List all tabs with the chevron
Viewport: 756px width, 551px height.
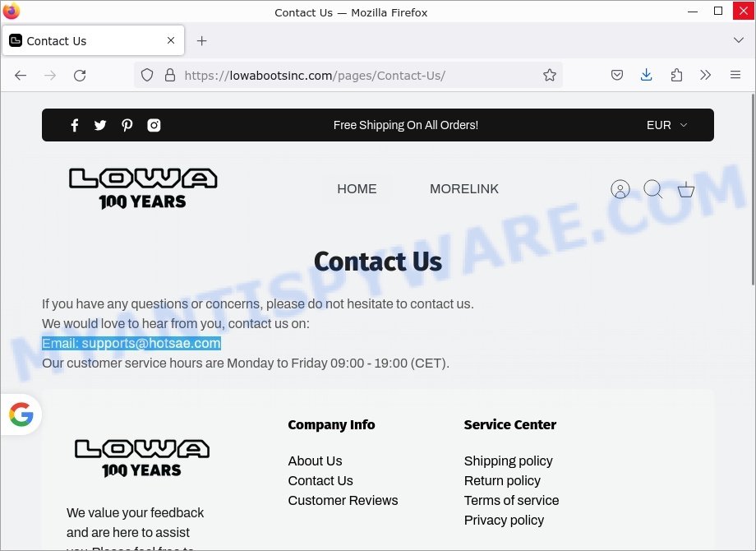(739, 40)
